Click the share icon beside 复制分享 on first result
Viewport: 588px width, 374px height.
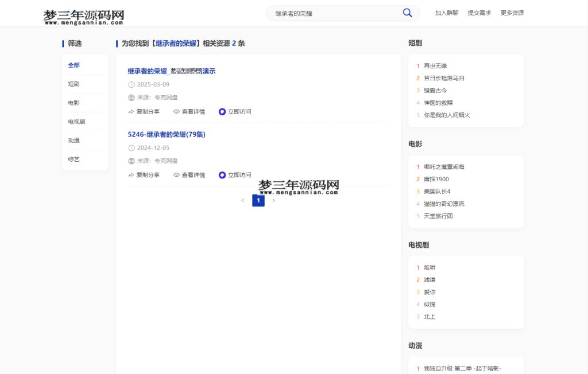tap(130, 111)
